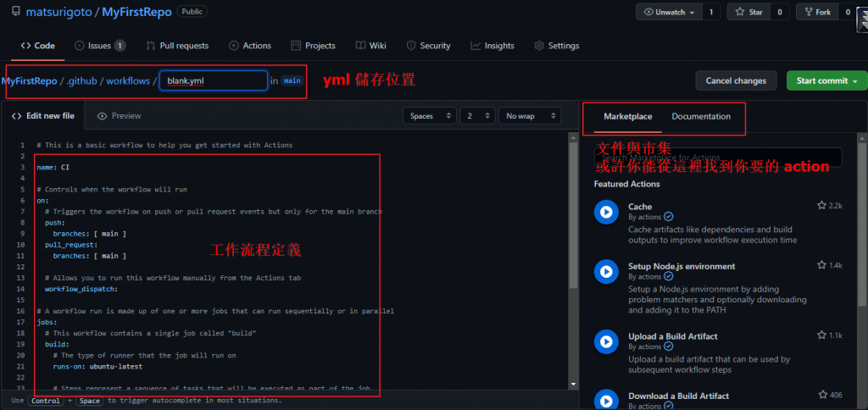868x410 pixels.
Task: Click the Search Marketplace for Actions field
Action: 717,158
